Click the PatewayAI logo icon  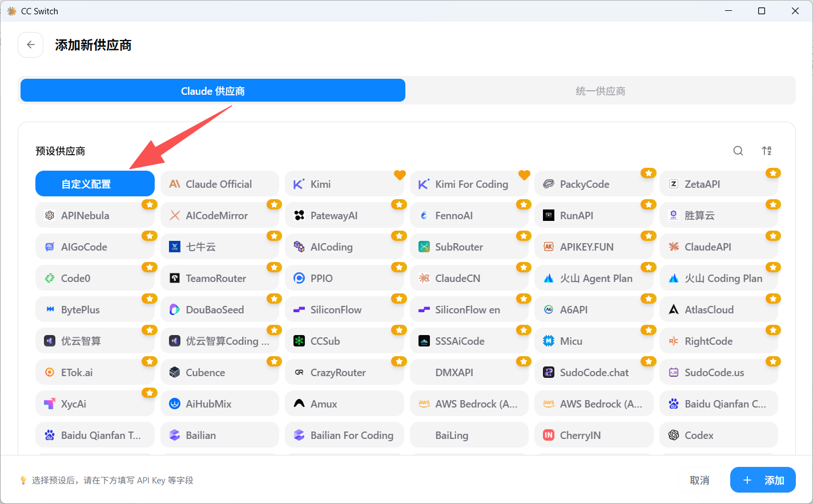click(x=299, y=215)
